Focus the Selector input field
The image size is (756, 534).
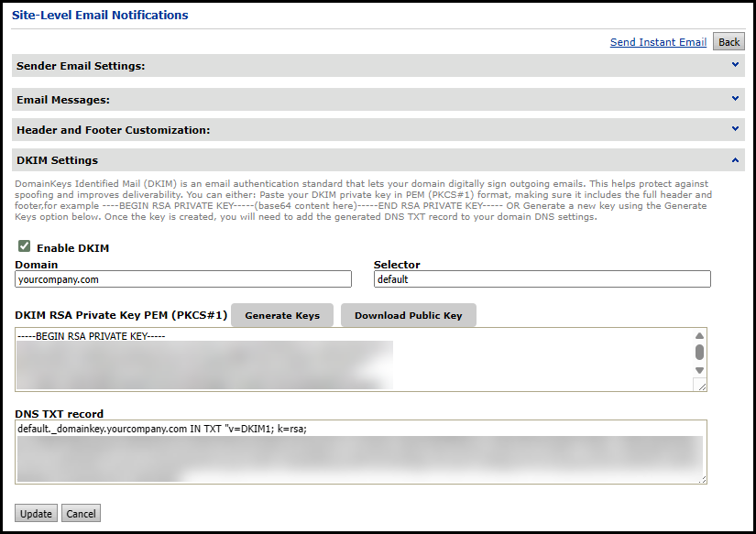(542, 279)
